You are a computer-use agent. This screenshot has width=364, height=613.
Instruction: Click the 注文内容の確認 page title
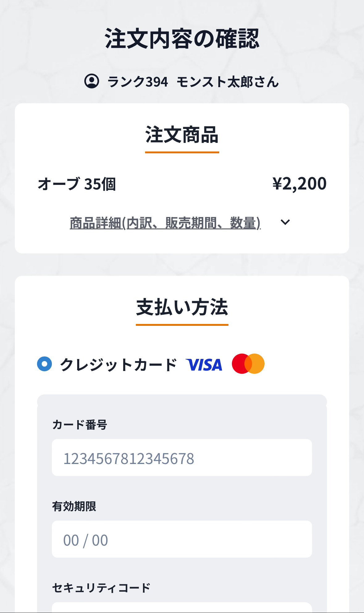pos(182,39)
